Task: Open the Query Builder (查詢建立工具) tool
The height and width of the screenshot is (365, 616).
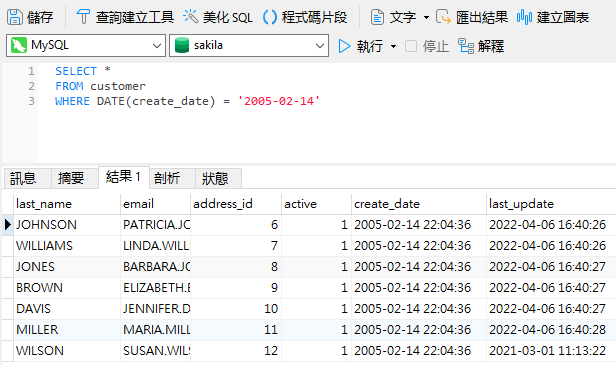Action: (x=125, y=17)
